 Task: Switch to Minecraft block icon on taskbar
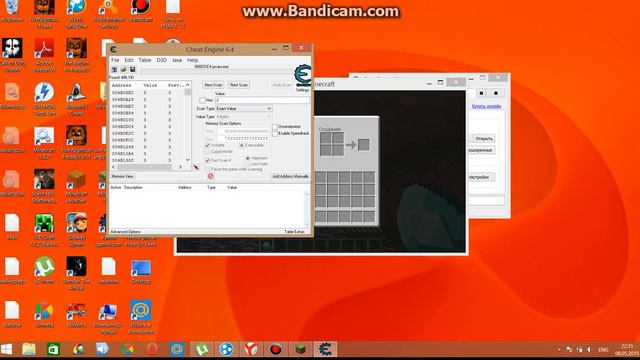tap(300, 349)
